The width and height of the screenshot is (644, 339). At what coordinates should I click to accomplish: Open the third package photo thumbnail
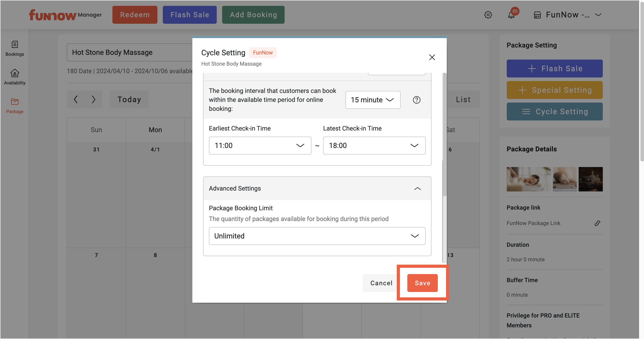[x=590, y=179]
